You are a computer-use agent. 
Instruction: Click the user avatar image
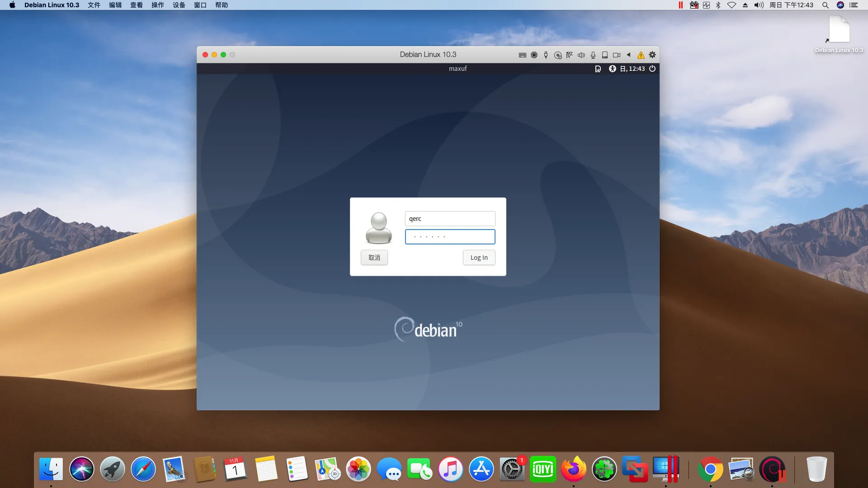[x=378, y=228]
